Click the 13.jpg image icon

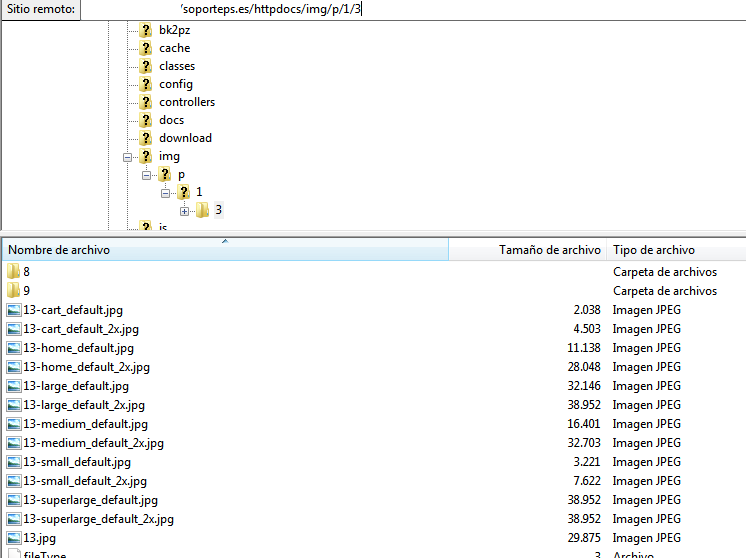tap(14, 538)
